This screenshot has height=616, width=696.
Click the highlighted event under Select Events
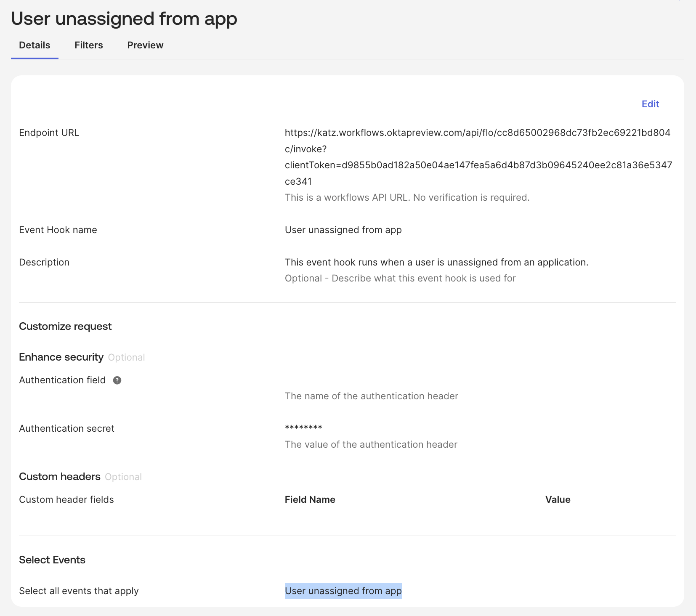(343, 591)
